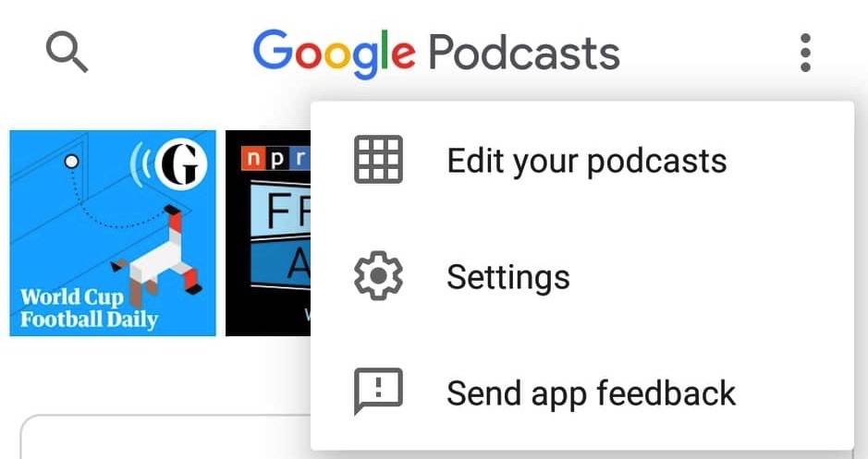This screenshot has height=459, width=868.
Task: Click the feedback speech bubble icon
Action: coord(378,391)
